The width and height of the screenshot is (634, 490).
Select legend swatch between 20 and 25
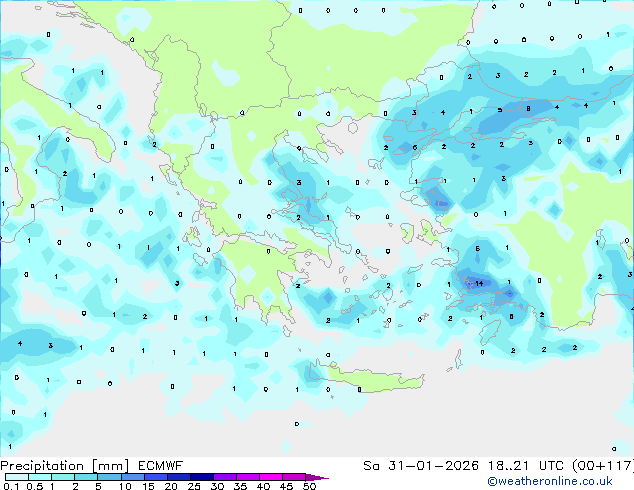pyautogui.click(x=179, y=477)
